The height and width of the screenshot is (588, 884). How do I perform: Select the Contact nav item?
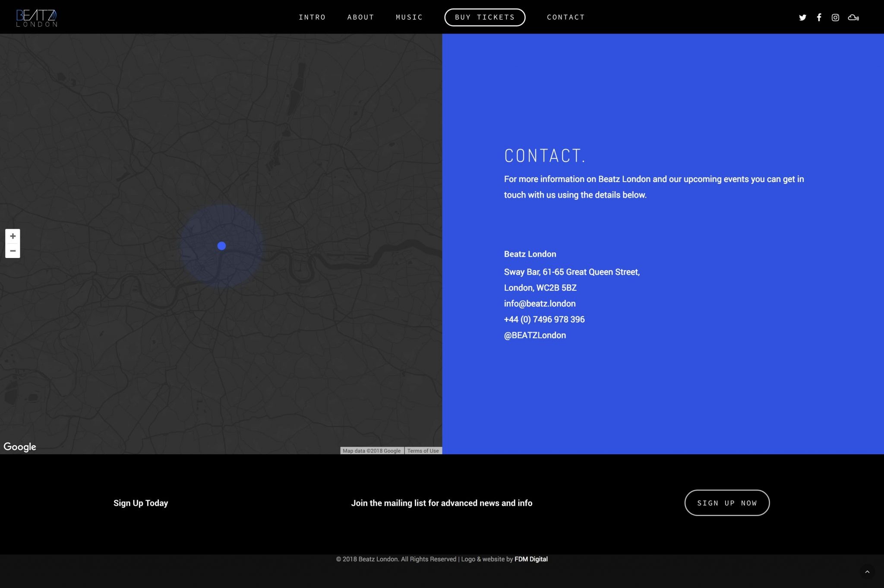pos(565,17)
